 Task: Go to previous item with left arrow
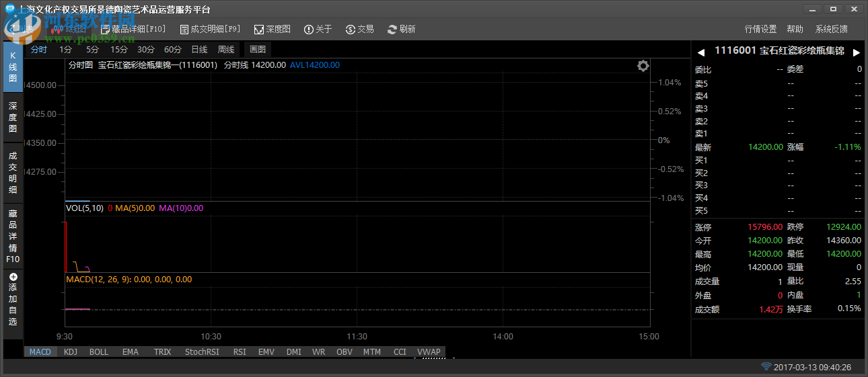coord(700,52)
